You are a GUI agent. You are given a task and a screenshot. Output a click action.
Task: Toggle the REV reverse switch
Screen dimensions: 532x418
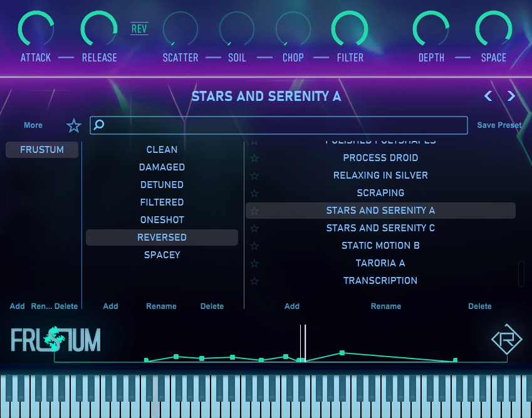pyautogui.click(x=139, y=29)
